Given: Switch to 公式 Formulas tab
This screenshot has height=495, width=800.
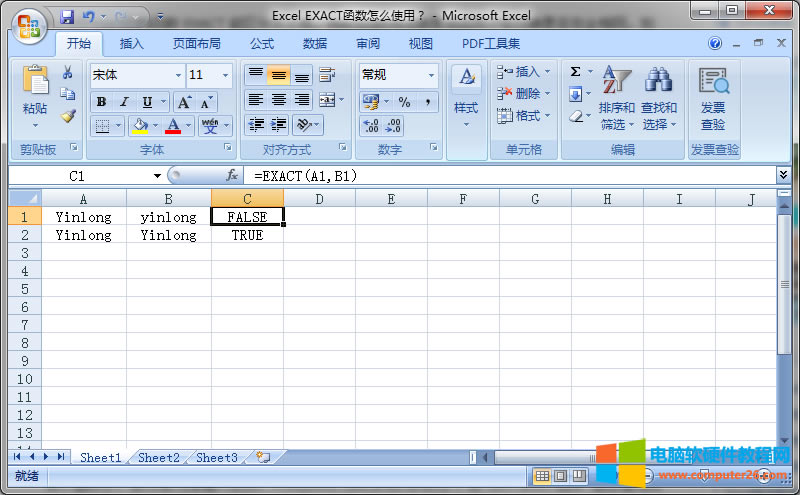Looking at the screenshot, I should (262, 44).
